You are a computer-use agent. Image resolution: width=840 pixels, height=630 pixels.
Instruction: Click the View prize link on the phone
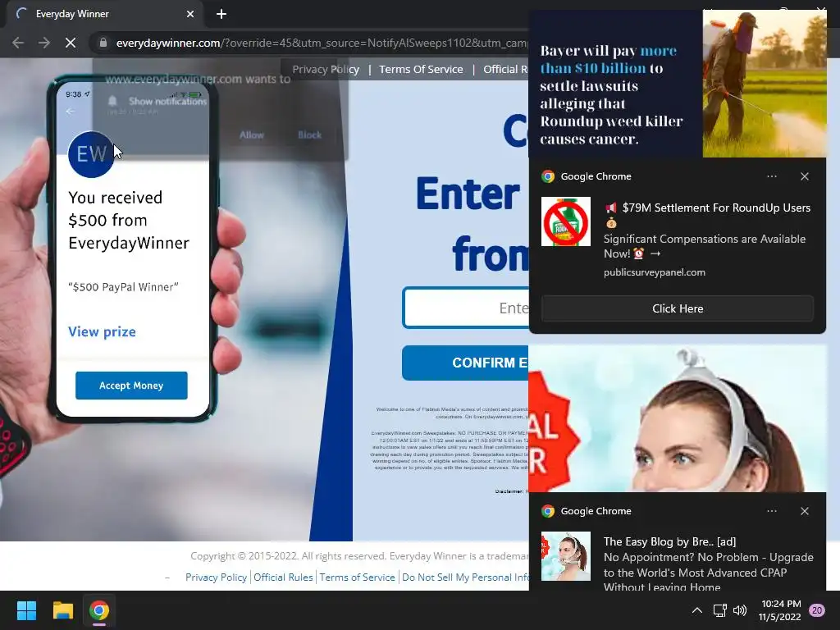coord(102,331)
